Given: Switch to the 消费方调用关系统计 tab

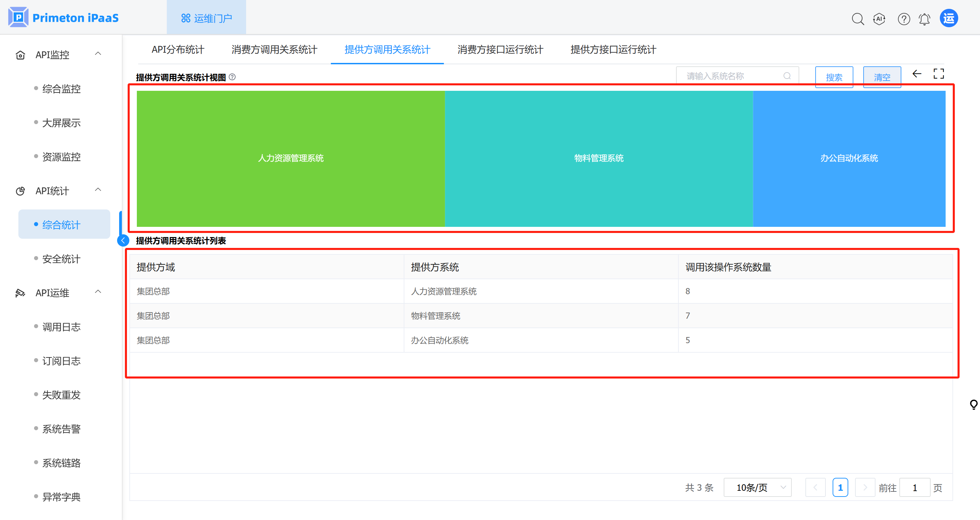Looking at the screenshot, I should [274, 50].
